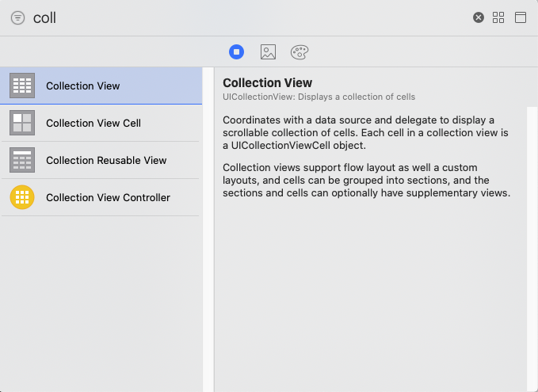Image resolution: width=538 pixels, height=392 pixels.
Task: Switch library to icon grid view
Action: [x=498, y=17]
